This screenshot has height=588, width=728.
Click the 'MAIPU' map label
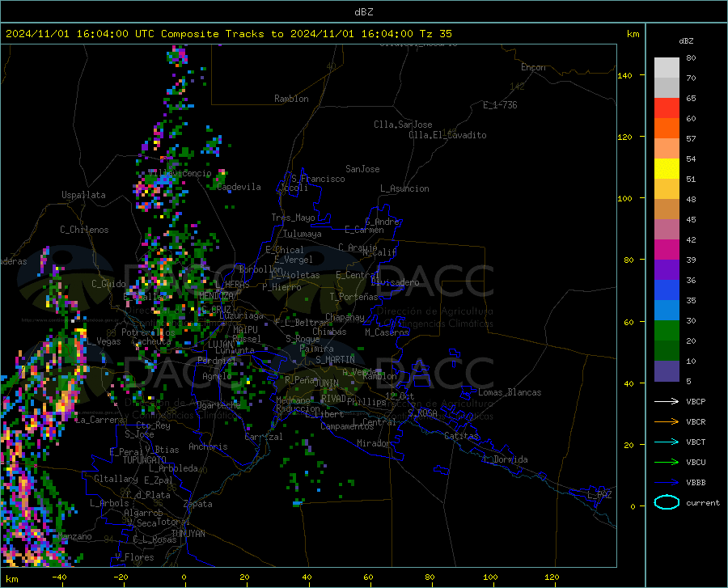[245, 329]
